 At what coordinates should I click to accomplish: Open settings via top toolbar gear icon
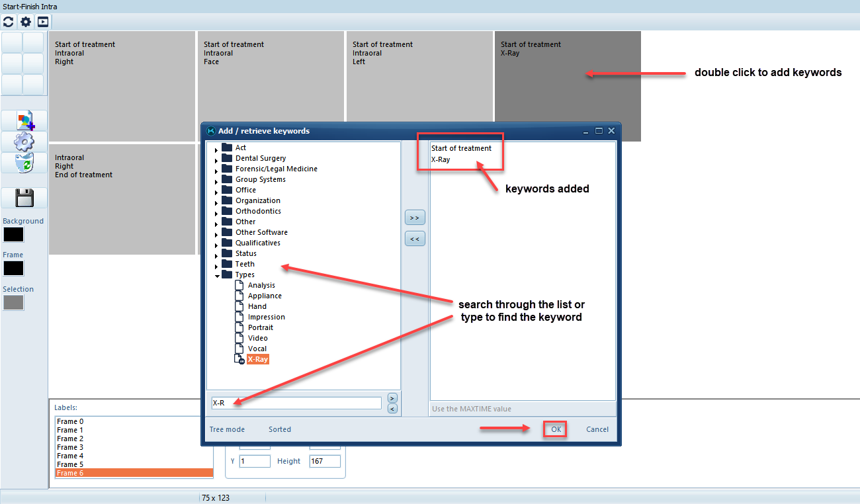click(x=26, y=22)
